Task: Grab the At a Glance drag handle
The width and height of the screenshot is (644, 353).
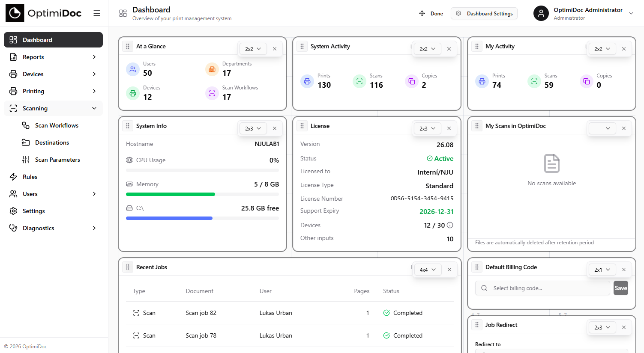Action: point(128,46)
